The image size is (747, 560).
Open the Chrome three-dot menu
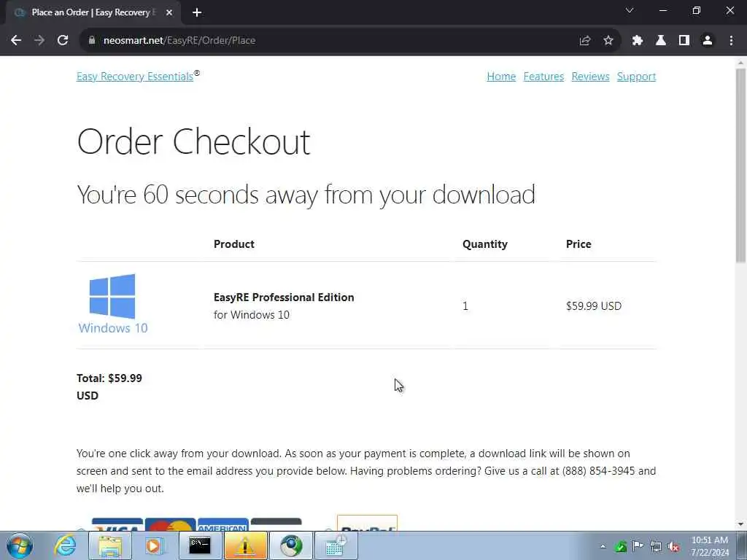[x=731, y=41]
